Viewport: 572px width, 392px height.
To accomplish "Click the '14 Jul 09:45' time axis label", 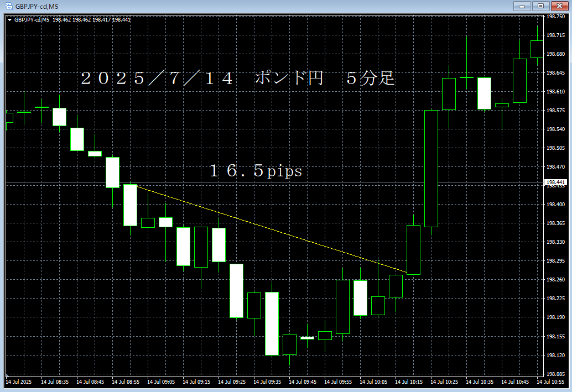I will click(x=303, y=382).
